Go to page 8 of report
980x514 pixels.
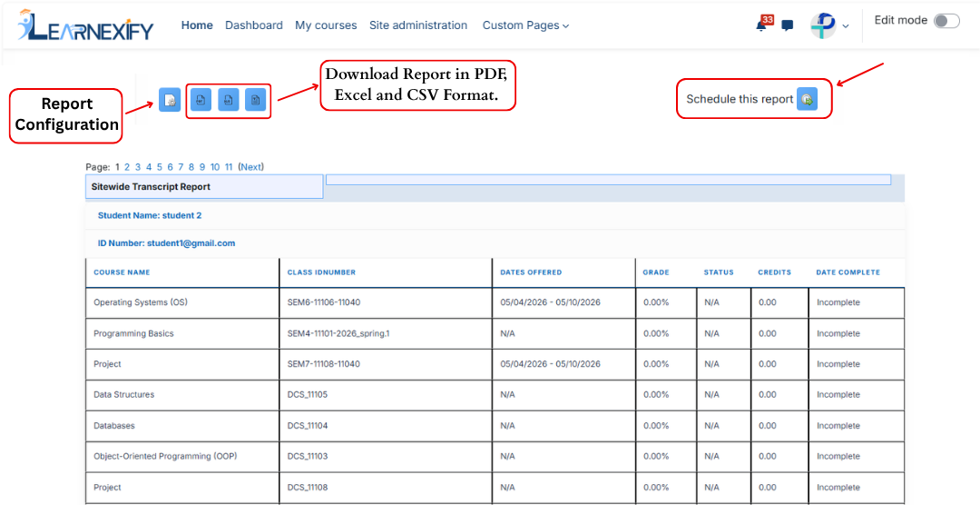tap(191, 167)
